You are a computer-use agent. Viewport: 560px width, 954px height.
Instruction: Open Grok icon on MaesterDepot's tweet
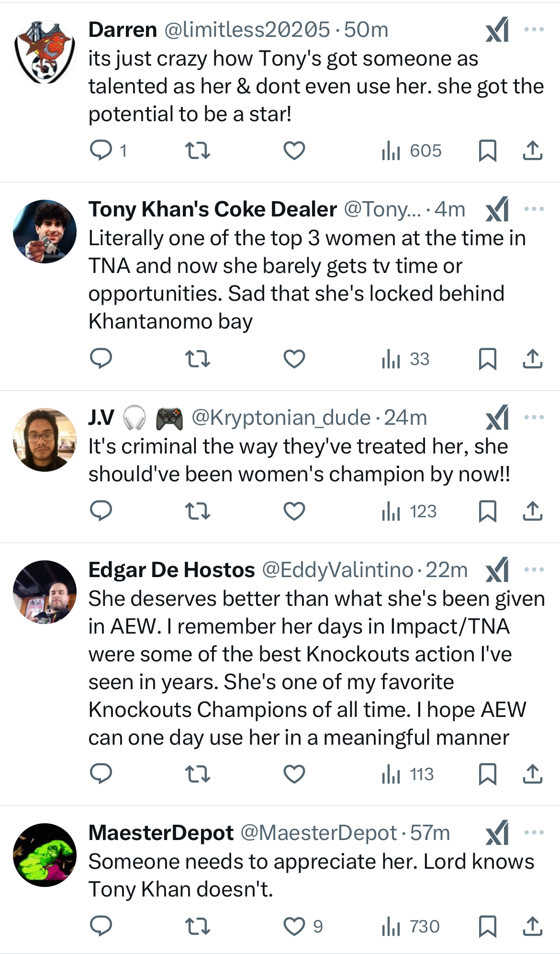click(497, 833)
